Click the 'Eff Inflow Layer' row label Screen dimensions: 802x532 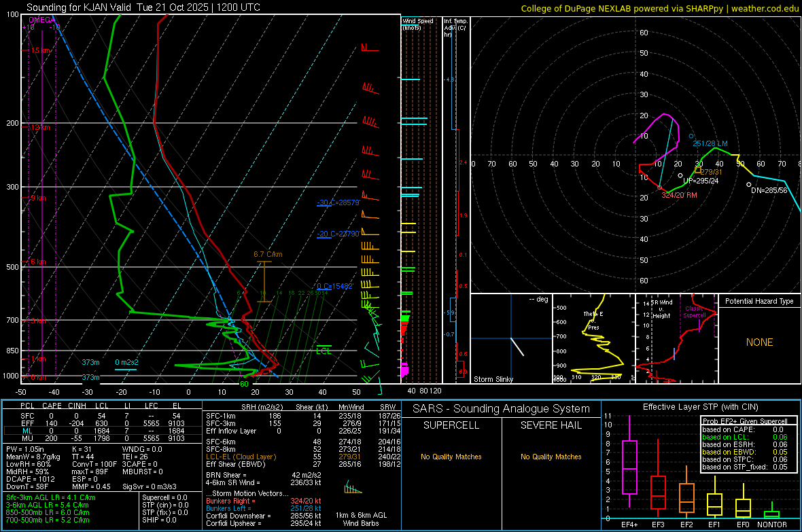pos(231,431)
